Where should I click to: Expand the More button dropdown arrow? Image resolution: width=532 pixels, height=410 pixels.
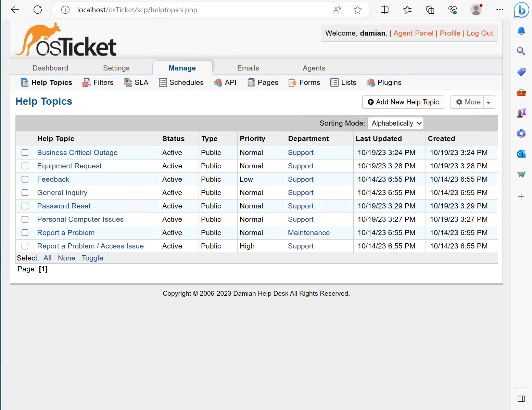pos(489,102)
